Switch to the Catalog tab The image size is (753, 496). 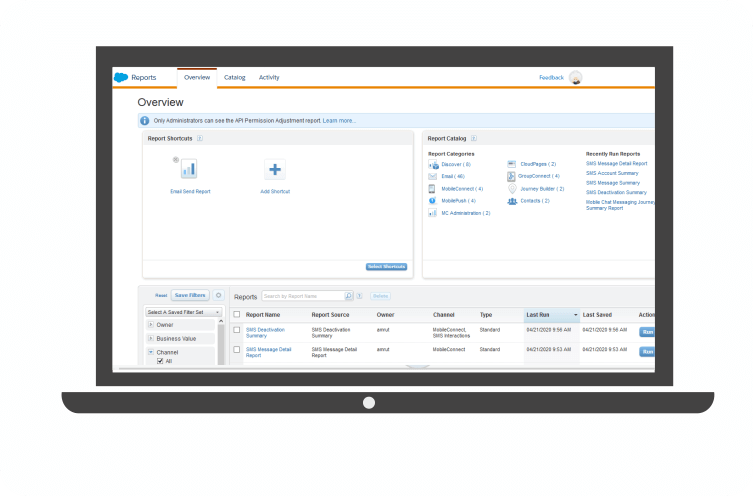[x=234, y=77]
